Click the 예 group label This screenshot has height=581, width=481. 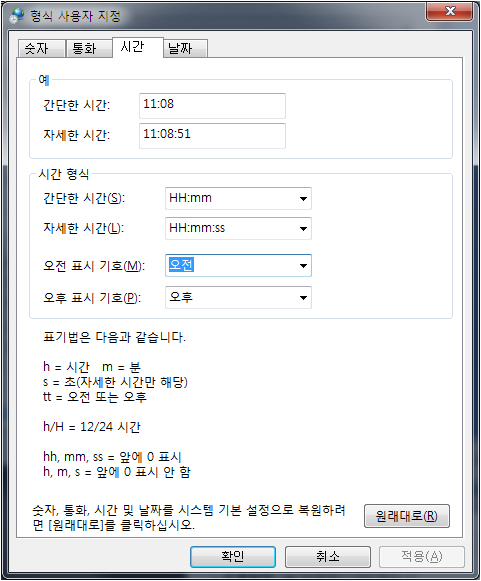point(44,80)
